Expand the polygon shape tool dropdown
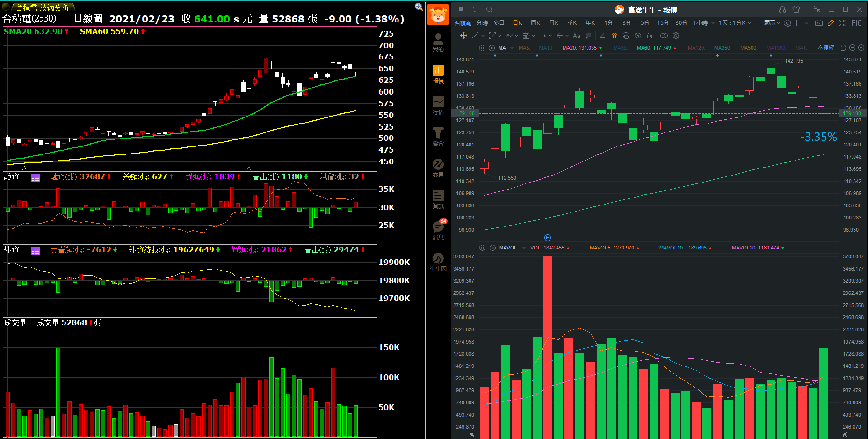This screenshot has width=868, height=439. click(x=499, y=36)
